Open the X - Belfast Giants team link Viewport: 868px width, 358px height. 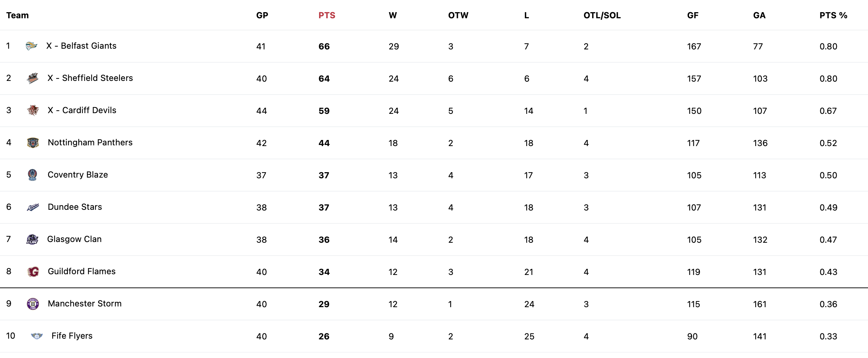pyautogui.click(x=81, y=46)
